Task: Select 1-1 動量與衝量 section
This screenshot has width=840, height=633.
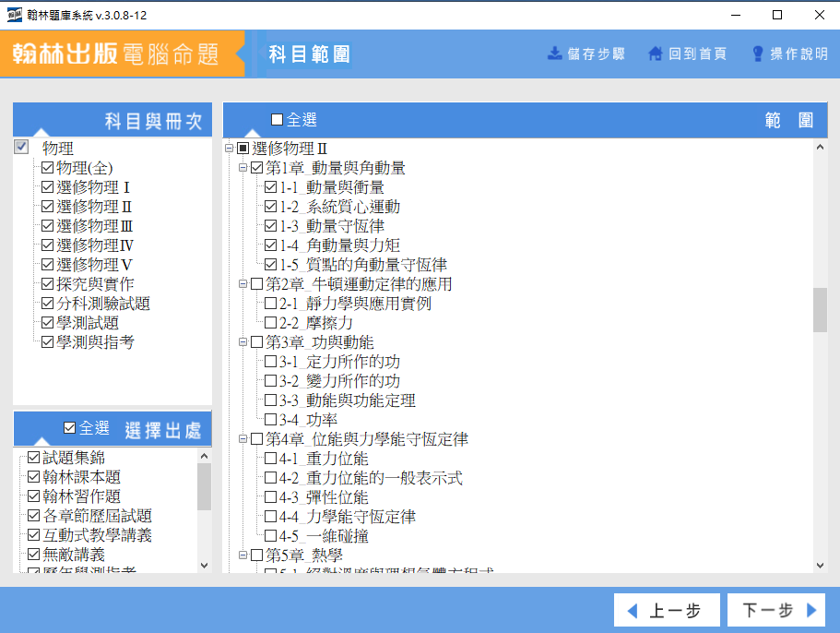Action: [x=332, y=187]
